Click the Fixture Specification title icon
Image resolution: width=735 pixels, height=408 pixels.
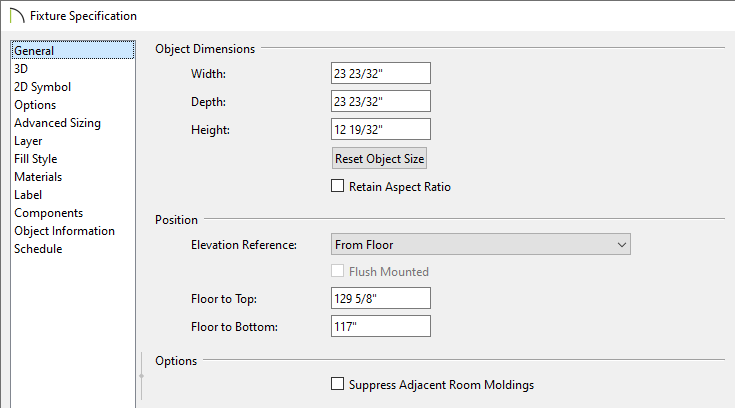coord(16,15)
